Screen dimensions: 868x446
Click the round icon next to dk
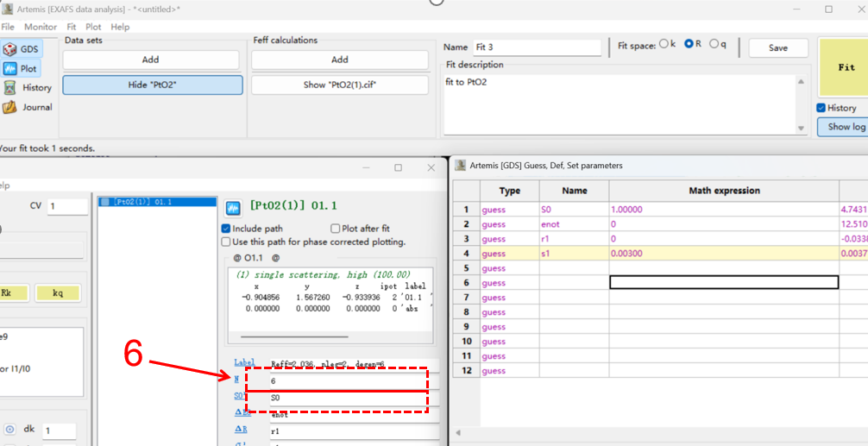click(x=10, y=430)
